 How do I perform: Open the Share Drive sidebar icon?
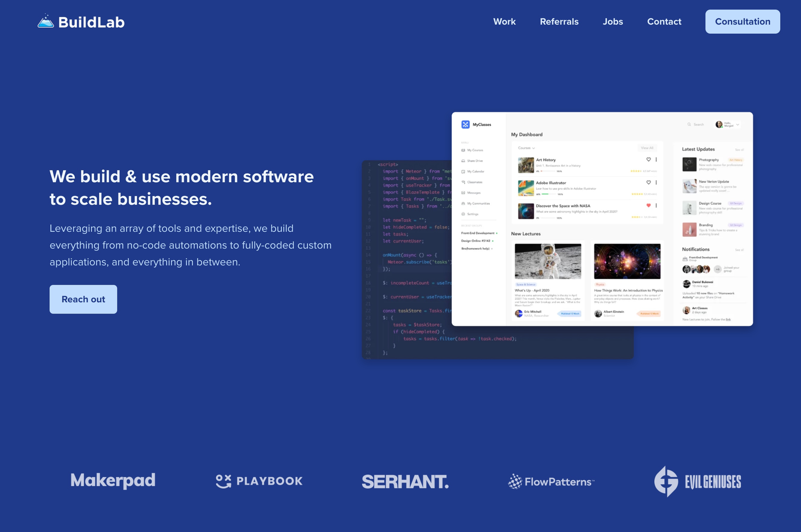click(463, 161)
